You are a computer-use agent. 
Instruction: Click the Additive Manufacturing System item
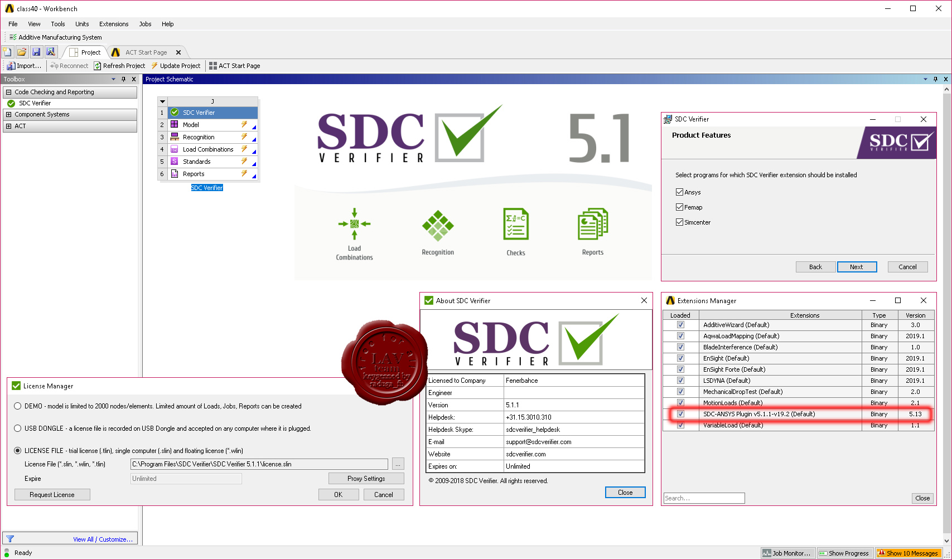coord(55,37)
